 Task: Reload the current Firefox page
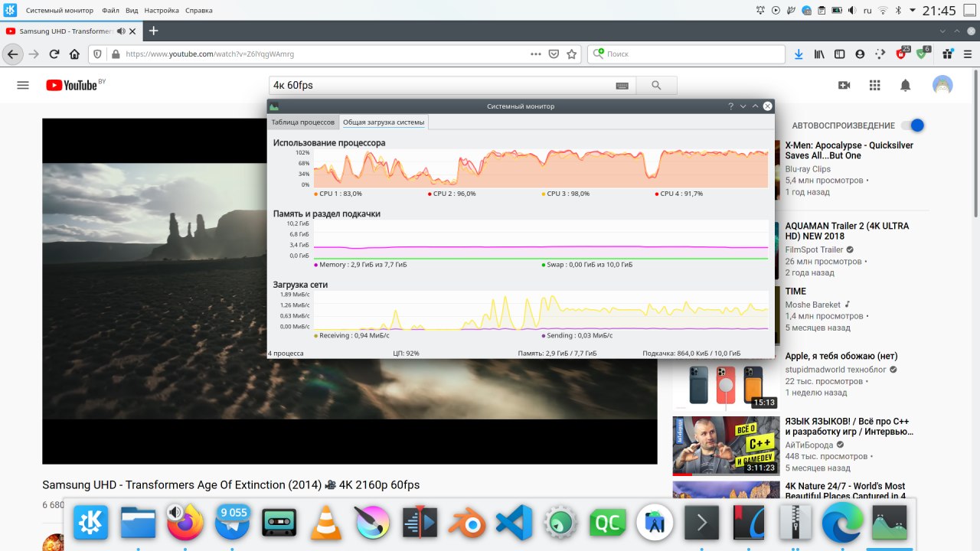tap(54, 54)
